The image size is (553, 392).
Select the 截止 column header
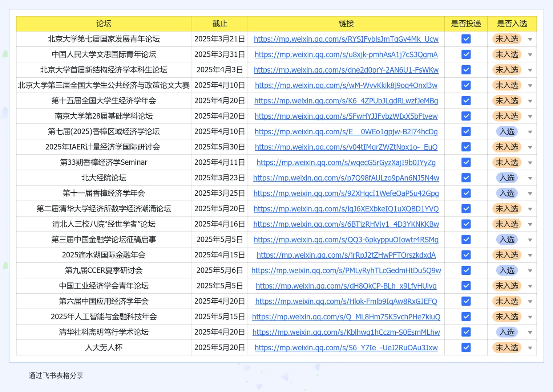pyautogui.click(x=219, y=24)
